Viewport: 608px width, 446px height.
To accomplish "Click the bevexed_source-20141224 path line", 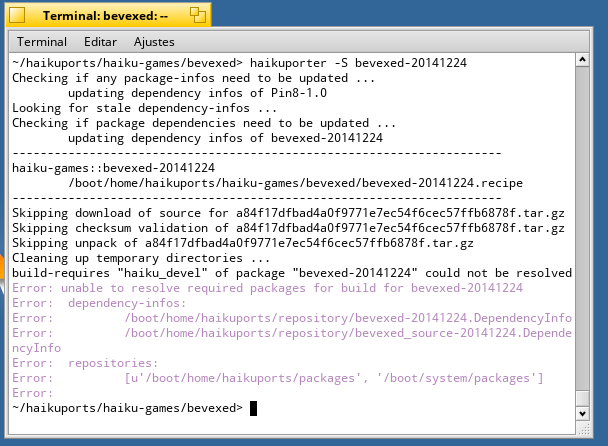I will 292,341.
